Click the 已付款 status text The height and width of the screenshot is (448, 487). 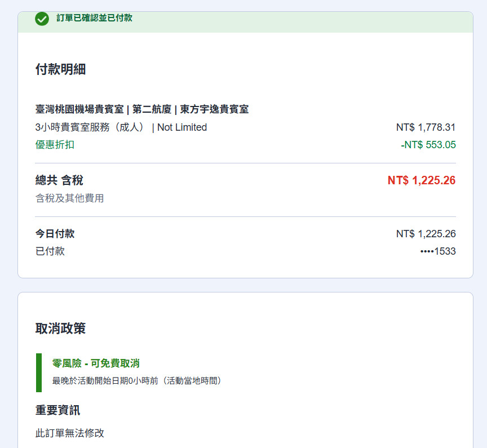(50, 251)
